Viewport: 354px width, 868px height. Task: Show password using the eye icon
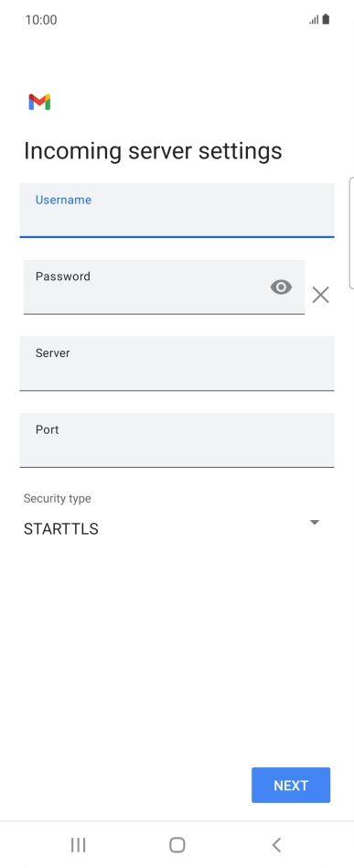point(281,287)
